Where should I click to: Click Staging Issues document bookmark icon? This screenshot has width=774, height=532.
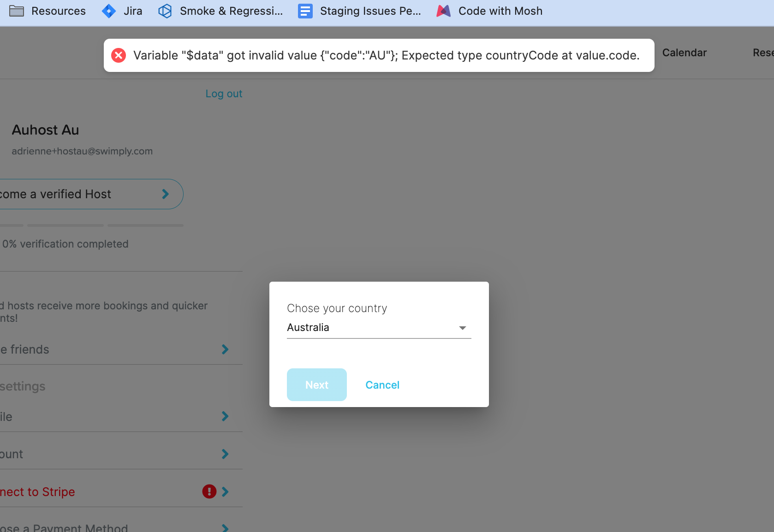[305, 11]
